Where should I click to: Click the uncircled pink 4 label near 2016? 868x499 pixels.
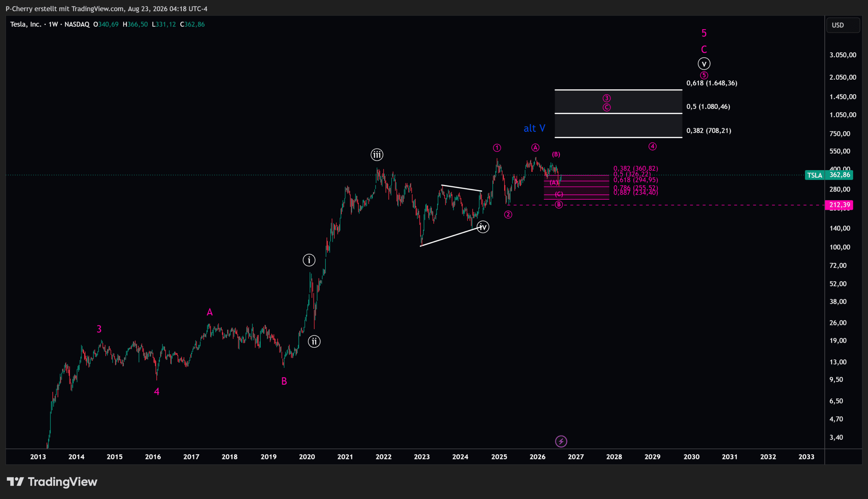(157, 392)
